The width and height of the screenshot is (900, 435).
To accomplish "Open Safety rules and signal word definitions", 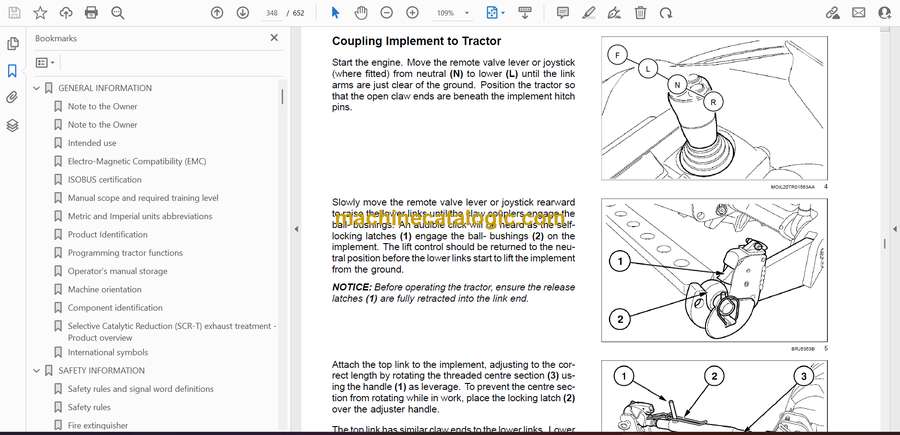I will pyautogui.click(x=141, y=389).
